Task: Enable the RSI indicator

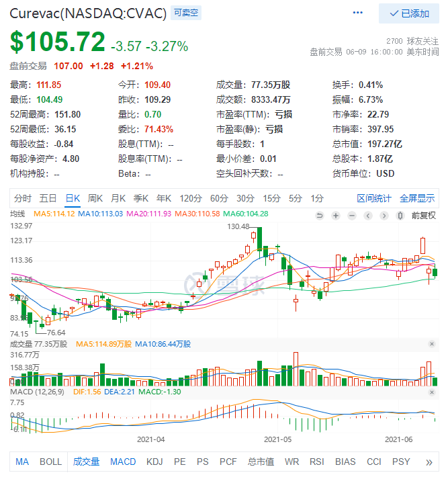Action: [x=317, y=462]
